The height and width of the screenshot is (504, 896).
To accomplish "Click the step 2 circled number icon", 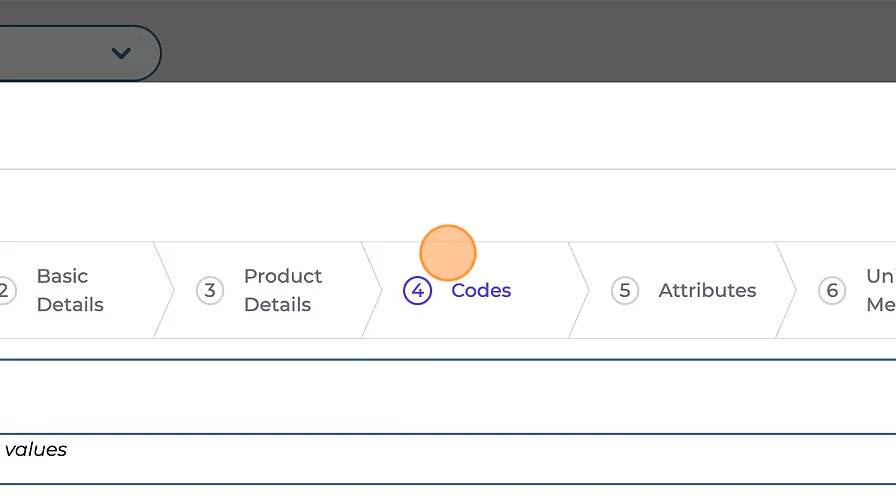I will (x=5, y=291).
